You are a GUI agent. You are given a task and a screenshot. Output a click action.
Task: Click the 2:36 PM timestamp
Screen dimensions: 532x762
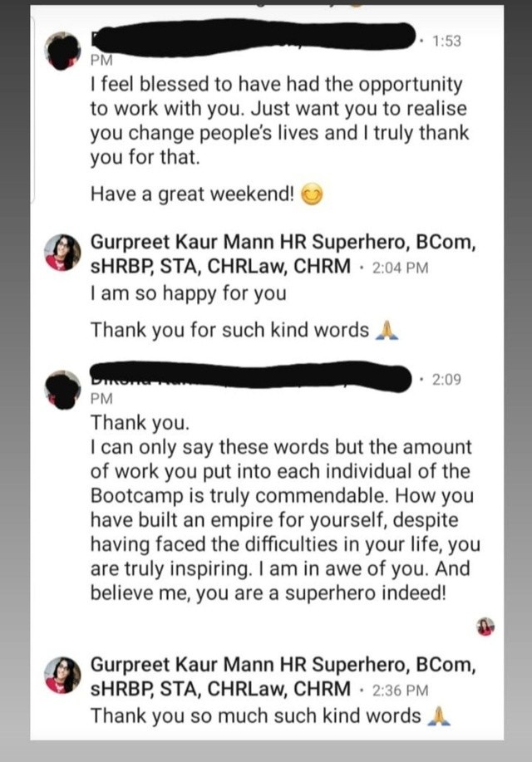pos(400,691)
